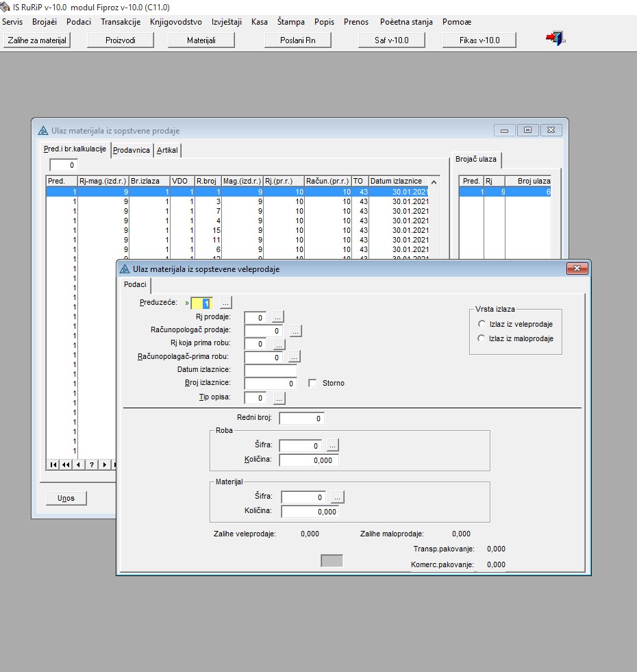Go to next record with right arrow
The image size is (637, 672).
tap(104, 464)
